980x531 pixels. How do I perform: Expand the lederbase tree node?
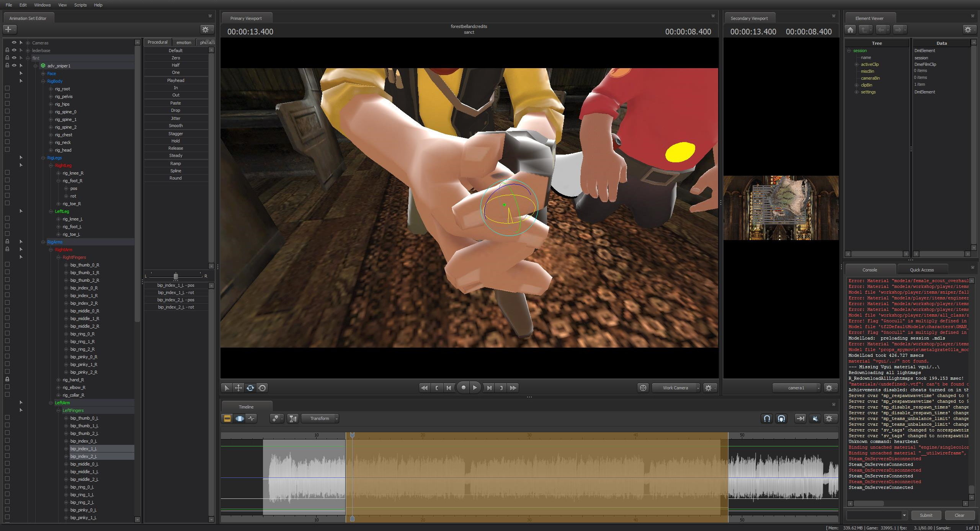pyautogui.click(x=28, y=51)
